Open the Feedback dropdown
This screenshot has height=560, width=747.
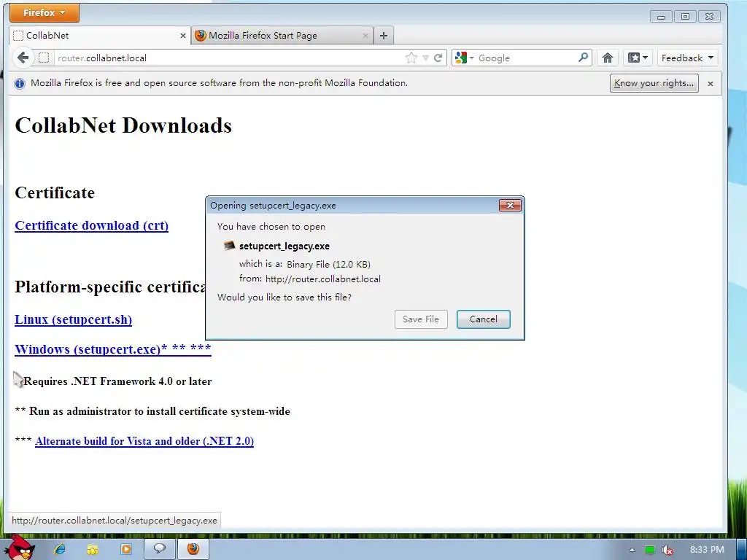tap(687, 58)
